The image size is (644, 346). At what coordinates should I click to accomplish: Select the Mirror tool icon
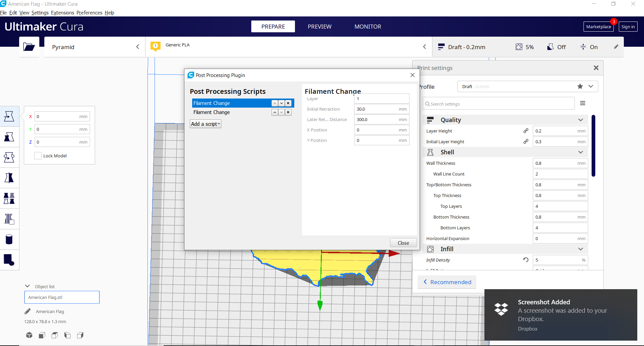tap(9, 178)
